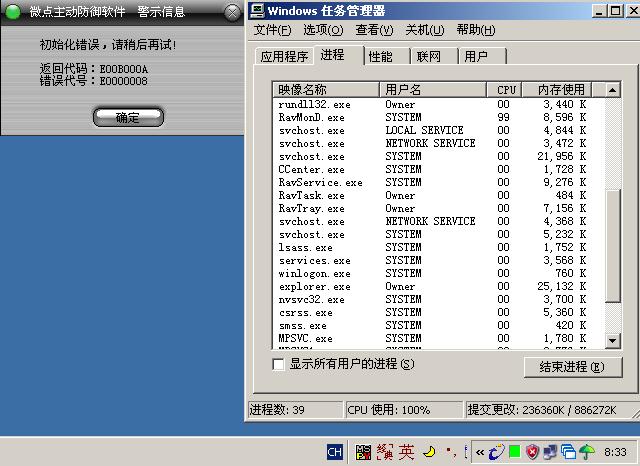The image size is (640, 466).
Task: Select svchost.exe using 21,956 K
Action: click(x=438, y=156)
